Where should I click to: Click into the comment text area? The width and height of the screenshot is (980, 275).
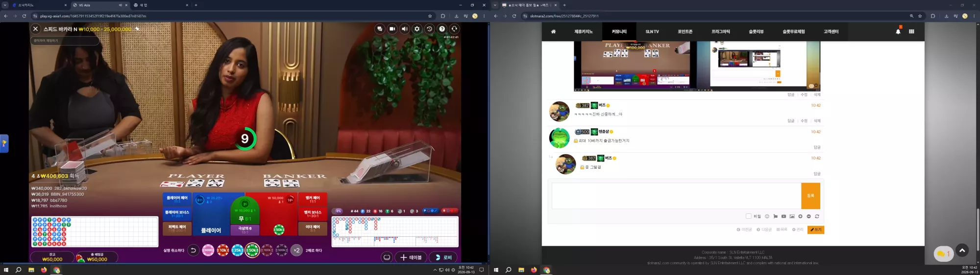(x=676, y=196)
